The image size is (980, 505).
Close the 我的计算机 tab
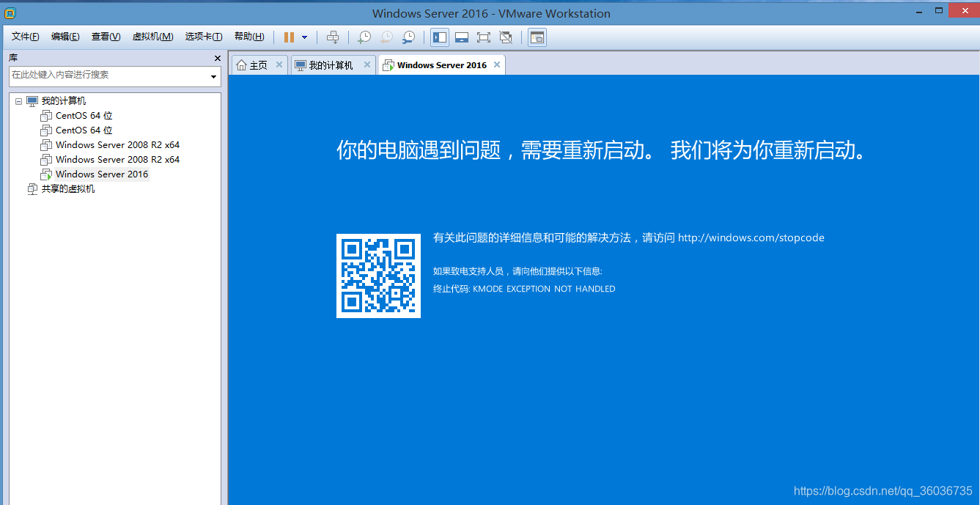pos(367,64)
